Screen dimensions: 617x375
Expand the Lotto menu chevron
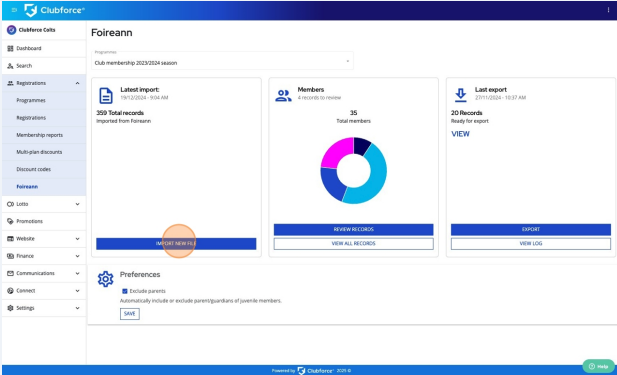78,204
